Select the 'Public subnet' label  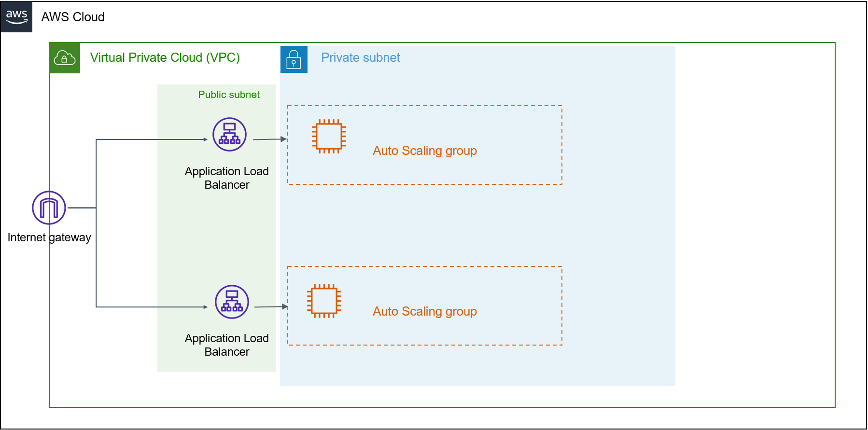click(229, 95)
